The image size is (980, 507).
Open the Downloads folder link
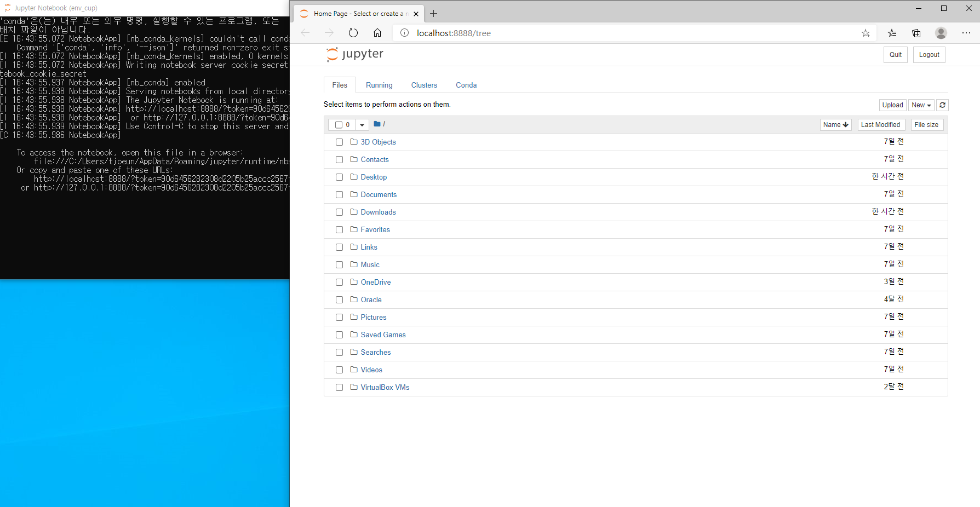pos(378,212)
